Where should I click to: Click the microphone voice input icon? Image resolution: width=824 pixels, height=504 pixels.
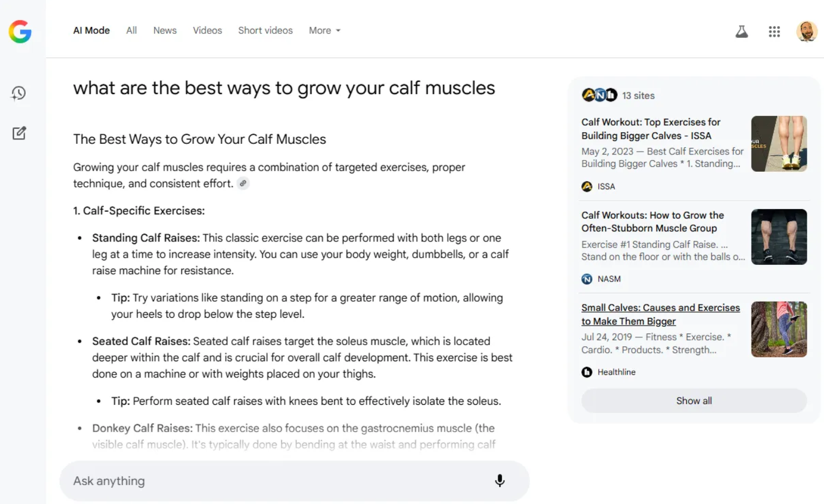point(500,481)
